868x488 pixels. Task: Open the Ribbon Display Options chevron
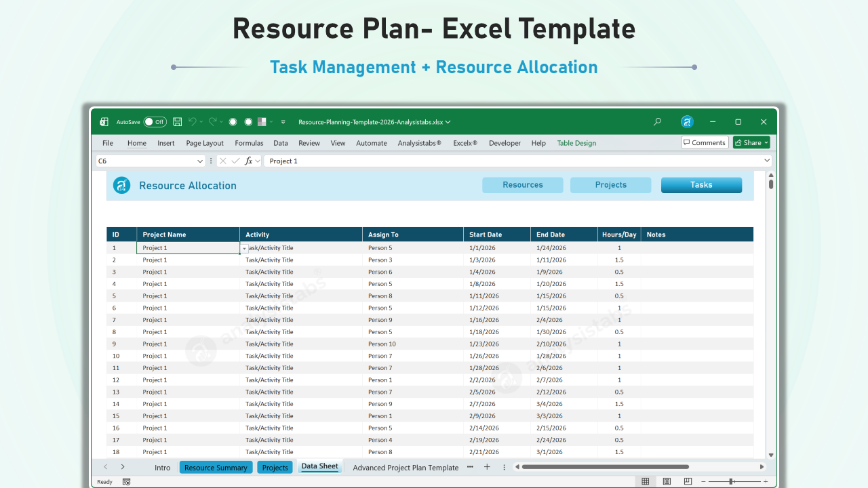tap(283, 121)
